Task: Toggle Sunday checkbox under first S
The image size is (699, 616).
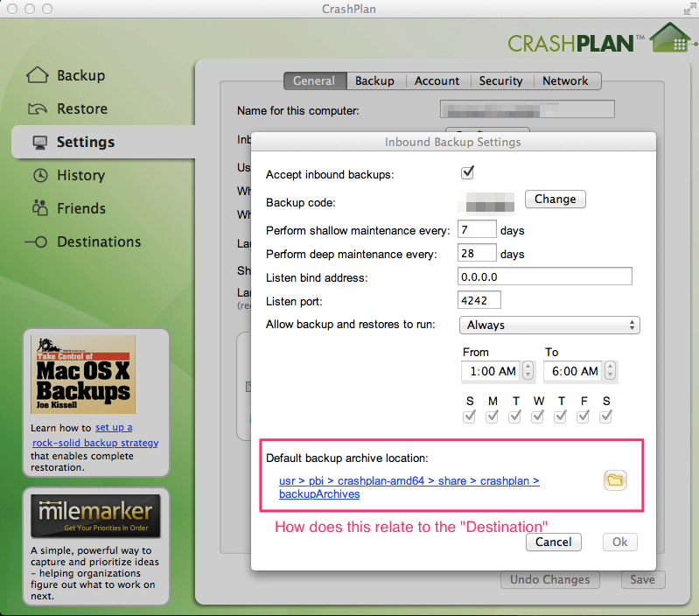Action: pyautogui.click(x=469, y=416)
